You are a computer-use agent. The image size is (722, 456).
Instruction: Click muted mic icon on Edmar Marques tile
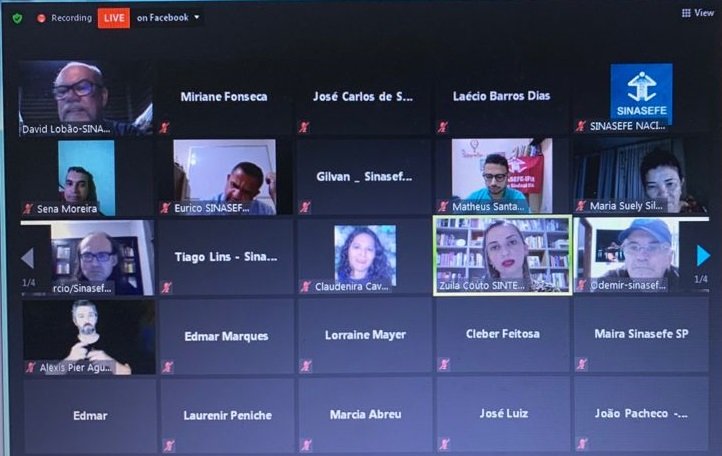coord(167,367)
